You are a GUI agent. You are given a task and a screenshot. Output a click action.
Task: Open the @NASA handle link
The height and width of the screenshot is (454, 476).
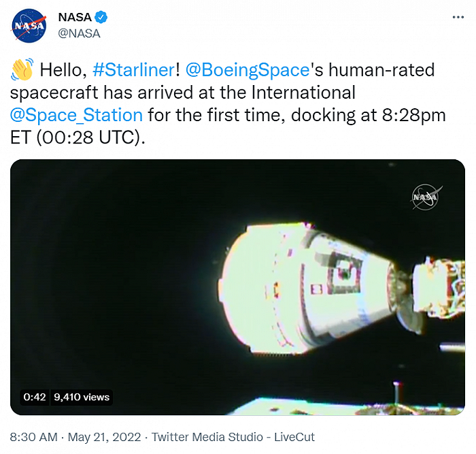79,33
